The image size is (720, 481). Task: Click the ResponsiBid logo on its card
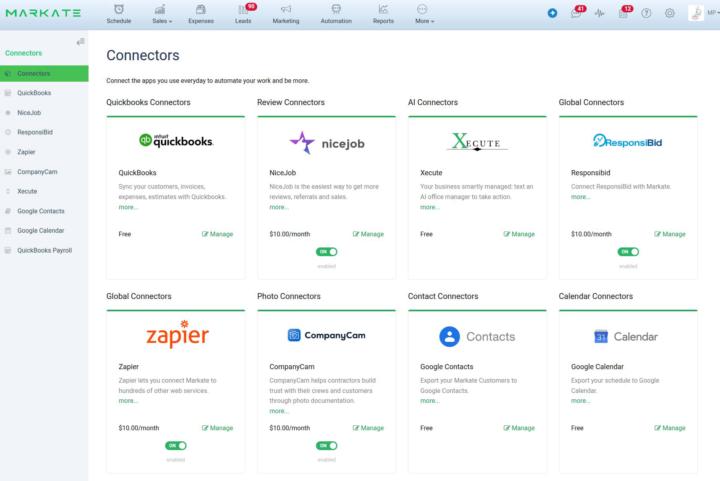tap(628, 141)
